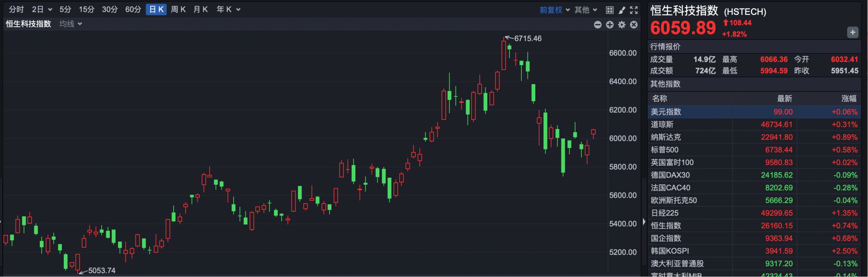Collapse the right side panel arrow
This screenshot has width=868, height=277.
coord(644,222)
